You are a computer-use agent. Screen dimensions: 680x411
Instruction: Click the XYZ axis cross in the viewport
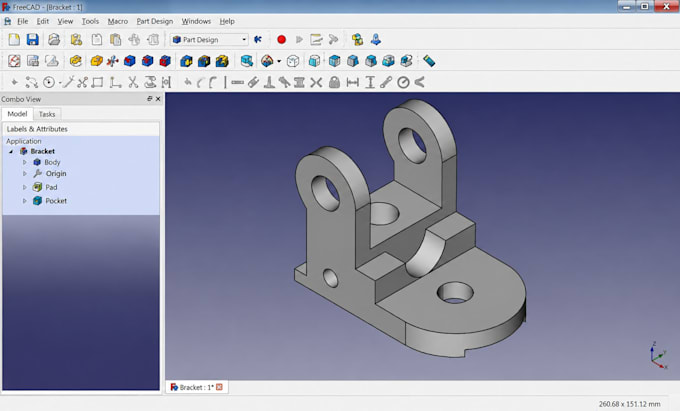point(658,356)
